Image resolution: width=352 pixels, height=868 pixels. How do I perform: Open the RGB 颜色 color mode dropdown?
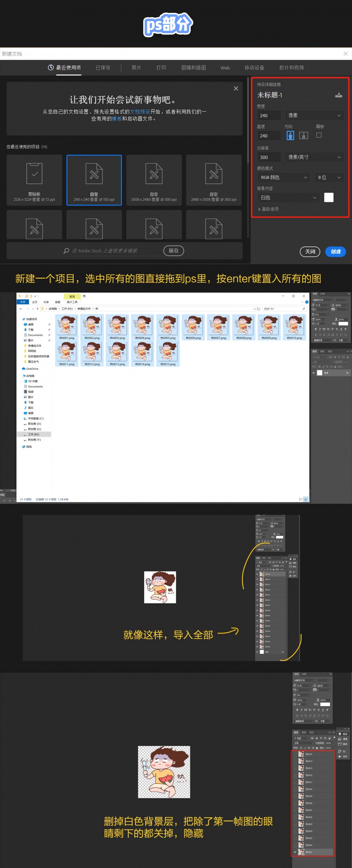click(x=284, y=178)
